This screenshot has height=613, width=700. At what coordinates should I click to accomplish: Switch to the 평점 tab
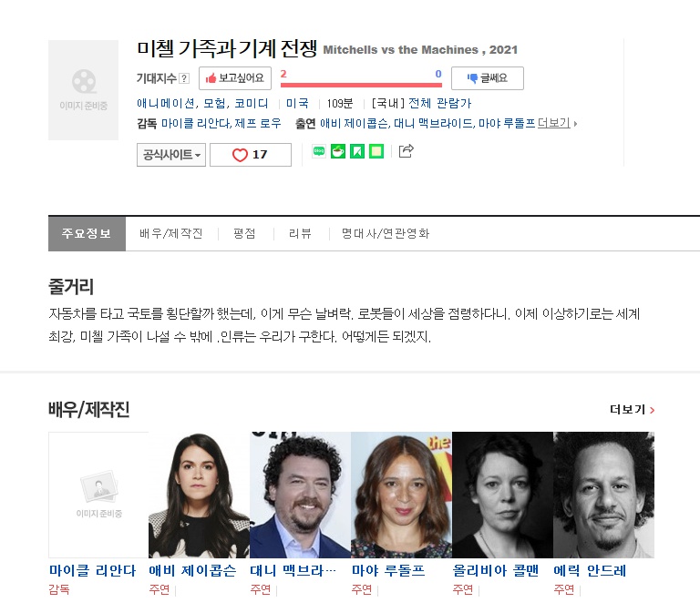(244, 234)
